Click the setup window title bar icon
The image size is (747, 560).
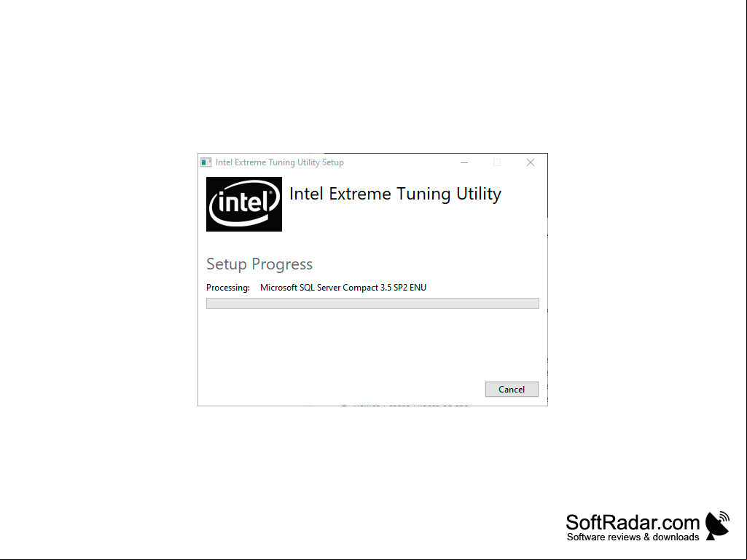point(206,162)
